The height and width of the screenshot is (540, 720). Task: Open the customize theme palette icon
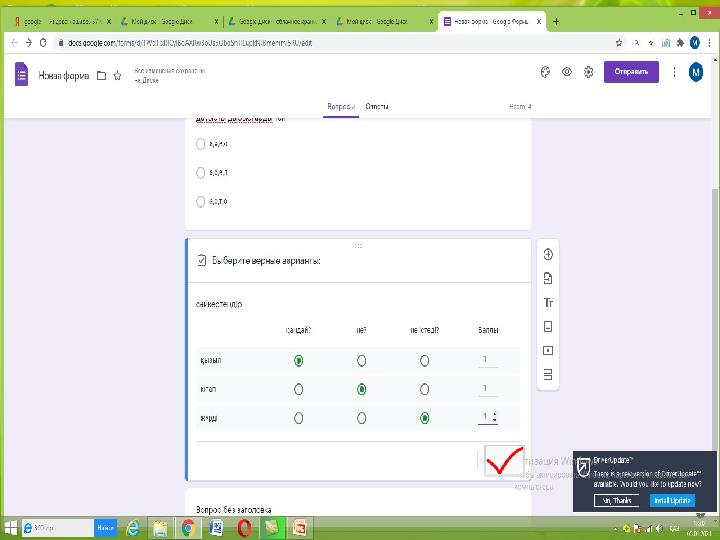[545, 72]
